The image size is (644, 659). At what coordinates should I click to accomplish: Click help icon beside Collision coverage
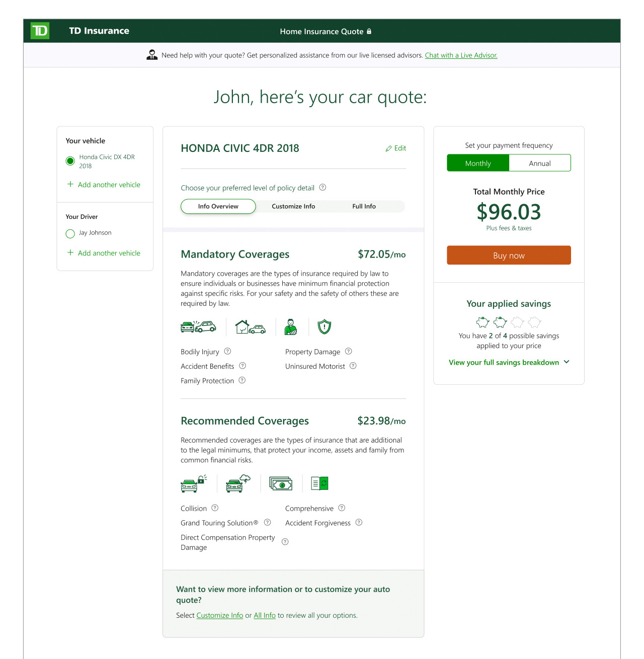[215, 508]
